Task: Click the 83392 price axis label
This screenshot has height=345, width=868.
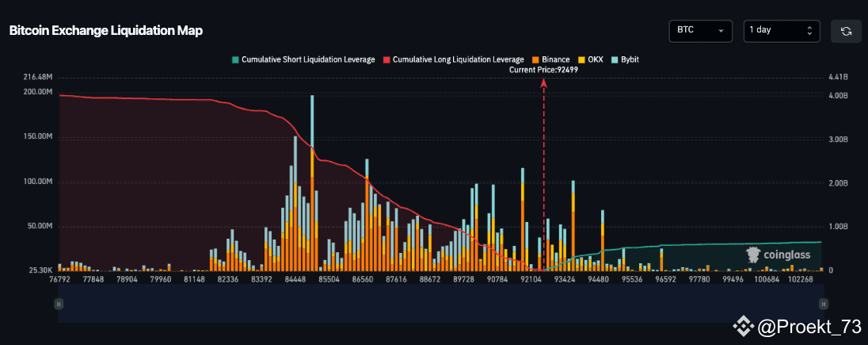Action: click(x=262, y=280)
